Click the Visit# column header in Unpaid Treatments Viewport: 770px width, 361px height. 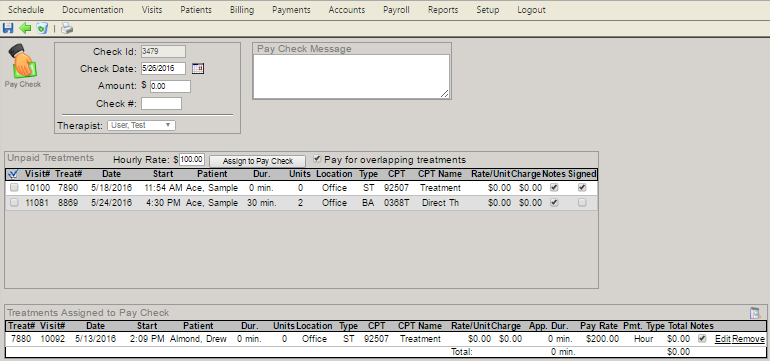click(x=38, y=174)
